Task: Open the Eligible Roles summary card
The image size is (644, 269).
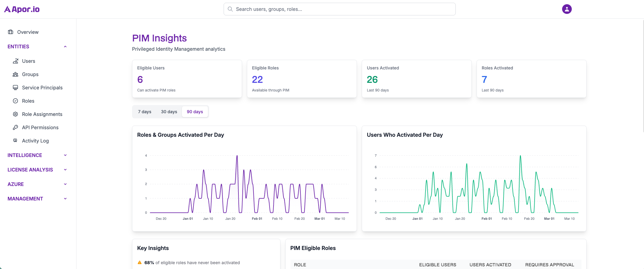Action: (x=302, y=79)
